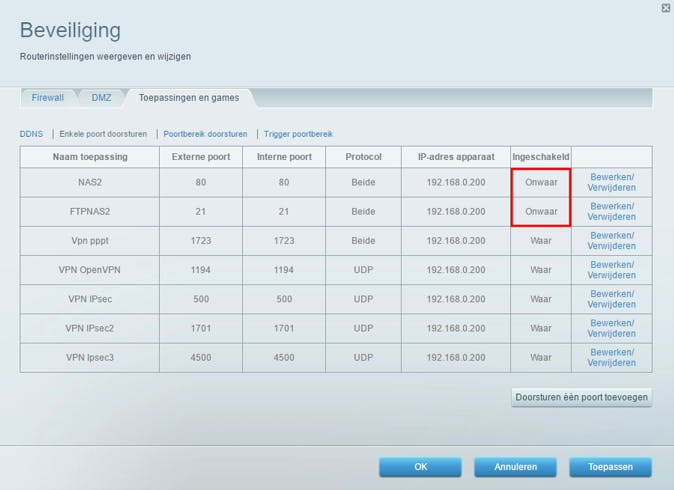Select the NAS2 application name cell
This screenshot has width=674, height=490.
pos(90,182)
